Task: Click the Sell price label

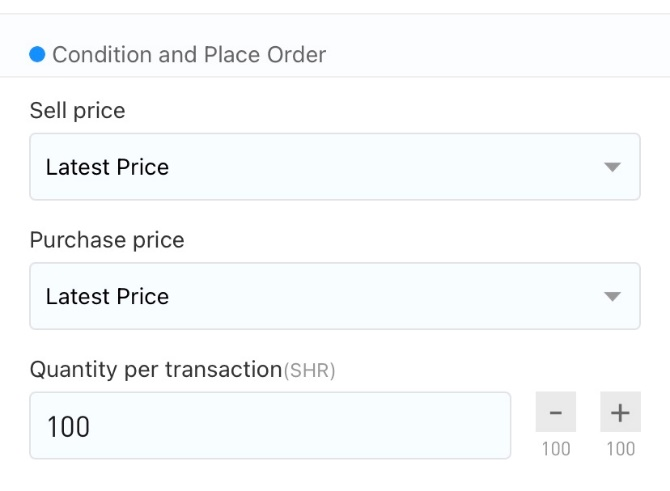Action: [x=77, y=111]
